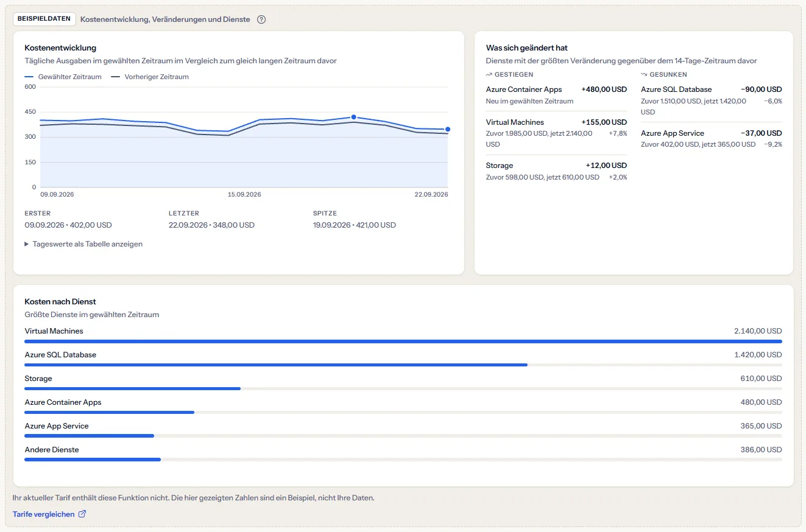
Task: Expand Tageswerte als Tabelle anzeigen
Action: coord(83,244)
